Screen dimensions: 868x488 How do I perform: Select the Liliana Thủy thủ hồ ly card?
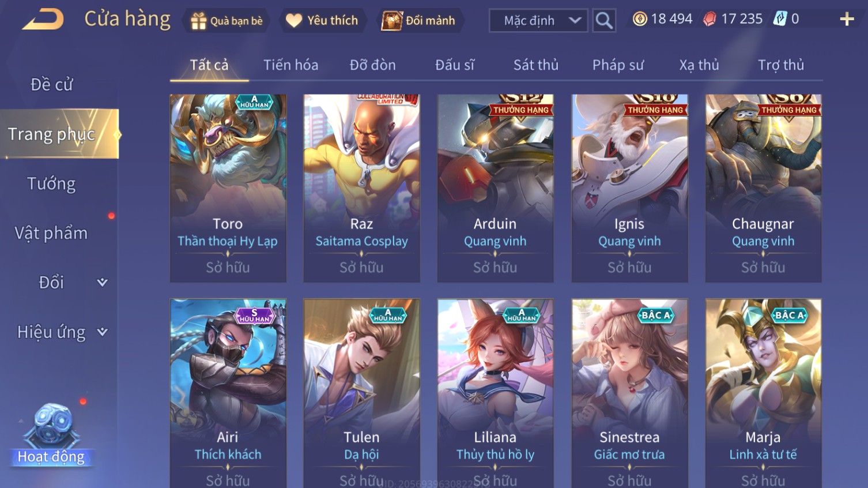pos(495,393)
